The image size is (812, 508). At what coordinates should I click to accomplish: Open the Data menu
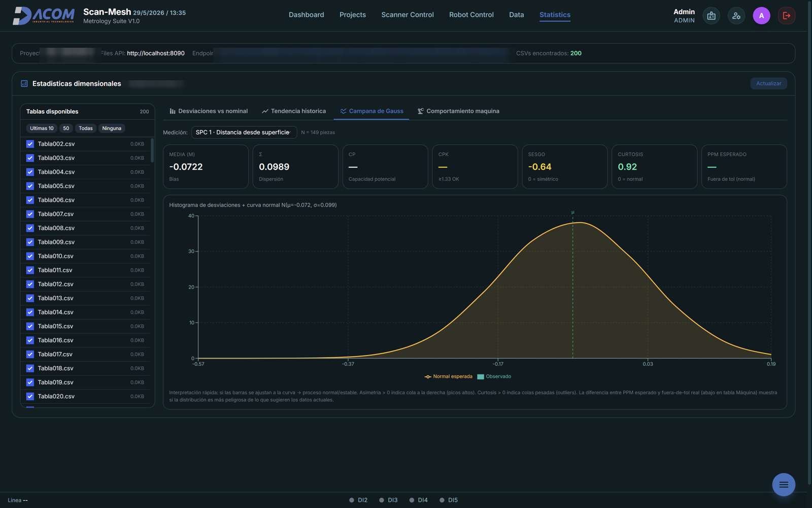[517, 15]
